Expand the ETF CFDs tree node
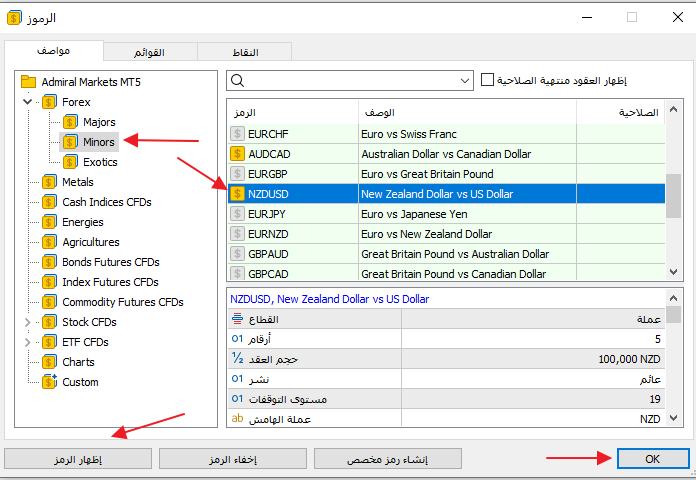 [x=28, y=342]
